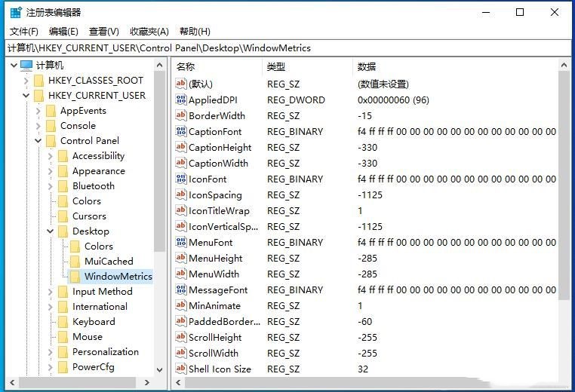Click the -60 data value
Image resolution: width=575 pixels, height=392 pixels.
tap(365, 322)
